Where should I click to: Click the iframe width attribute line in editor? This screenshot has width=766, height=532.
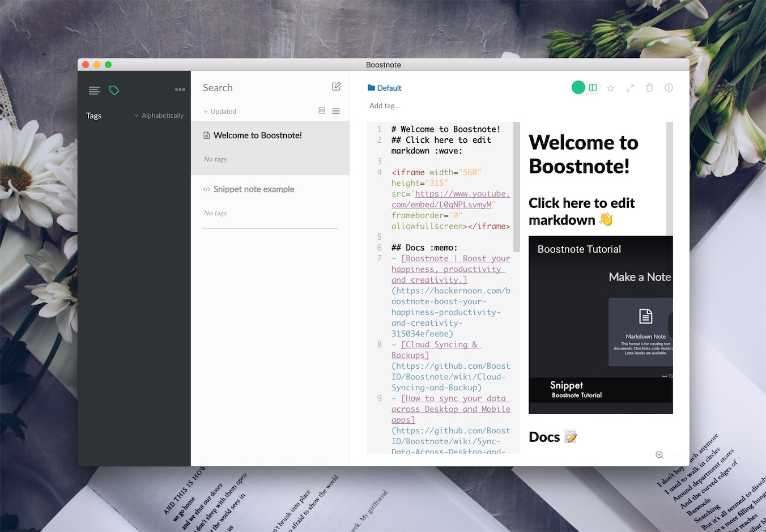point(436,172)
